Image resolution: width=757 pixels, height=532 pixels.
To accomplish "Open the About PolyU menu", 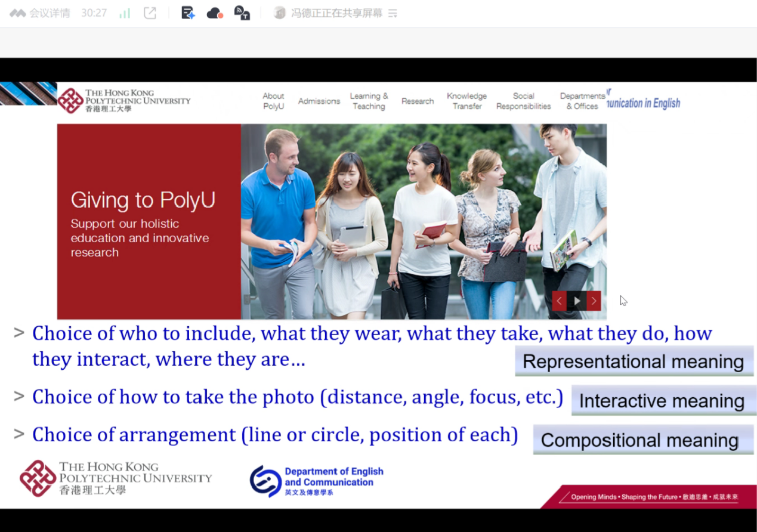I will click(x=273, y=101).
